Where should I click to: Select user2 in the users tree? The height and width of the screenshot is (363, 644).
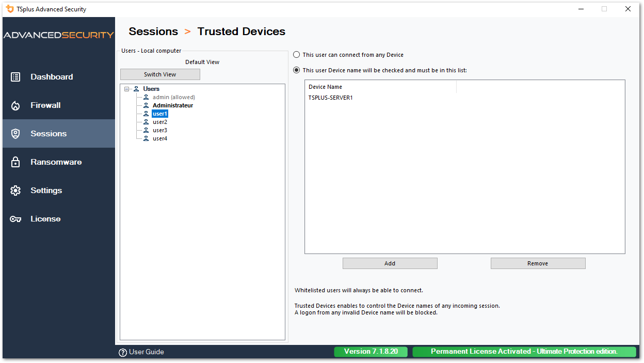click(x=159, y=122)
